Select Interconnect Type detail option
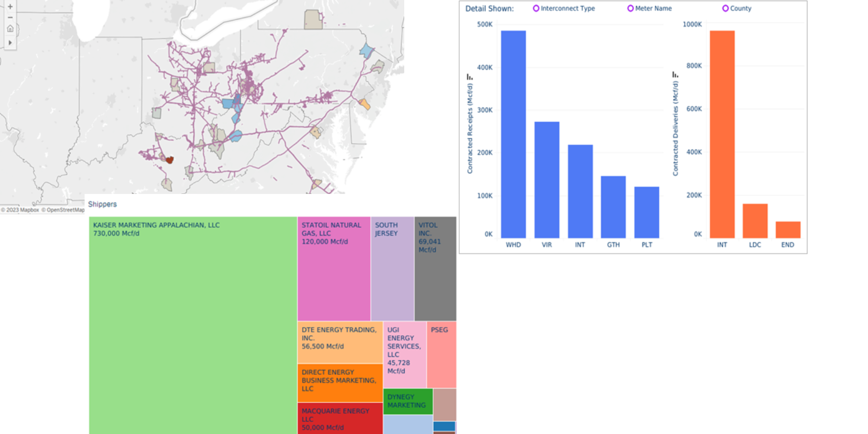Image resolution: width=868 pixels, height=434 pixels. [563, 8]
